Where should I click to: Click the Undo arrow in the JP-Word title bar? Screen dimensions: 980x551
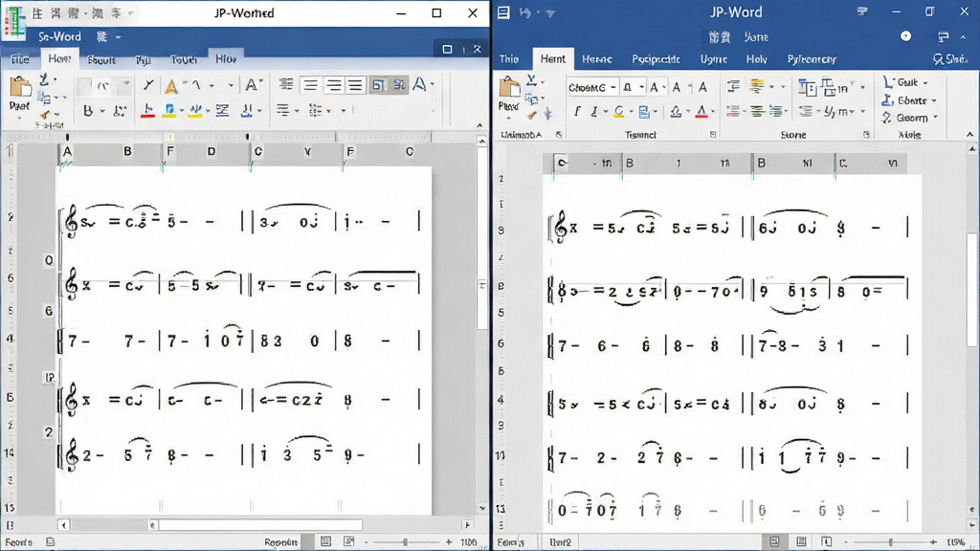point(525,12)
